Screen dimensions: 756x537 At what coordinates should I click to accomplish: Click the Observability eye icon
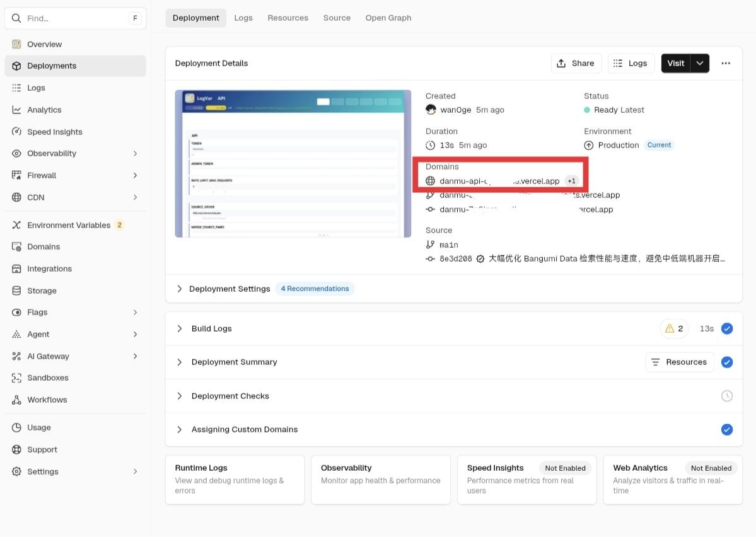click(16, 153)
